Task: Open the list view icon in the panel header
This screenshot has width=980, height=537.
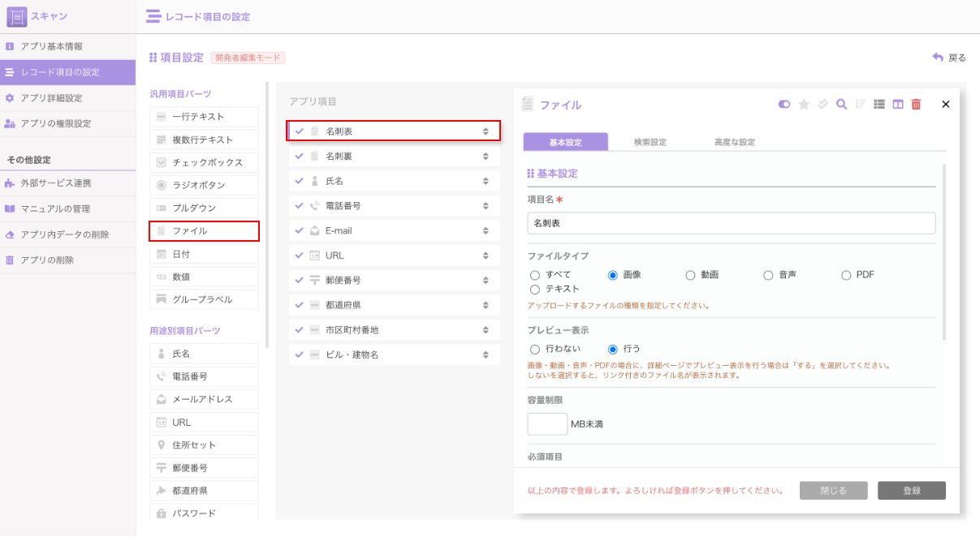Action: 880,105
